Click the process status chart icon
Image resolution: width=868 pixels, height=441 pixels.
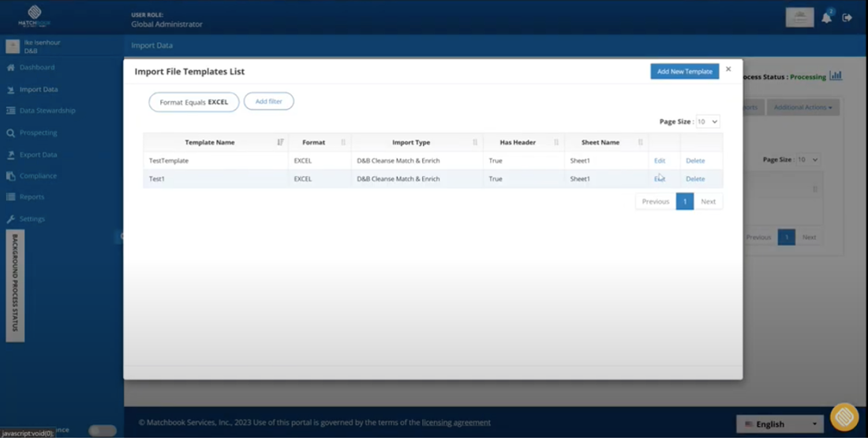pyautogui.click(x=836, y=76)
